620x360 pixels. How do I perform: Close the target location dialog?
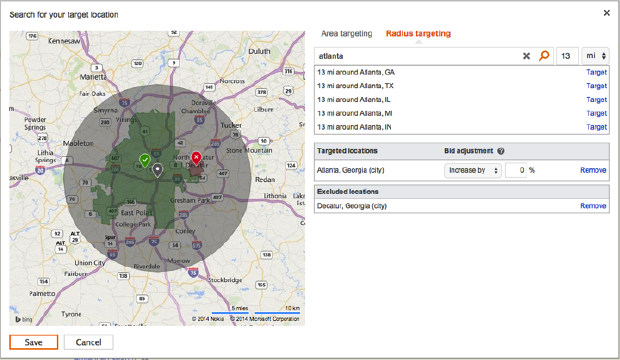pyautogui.click(x=607, y=13)
